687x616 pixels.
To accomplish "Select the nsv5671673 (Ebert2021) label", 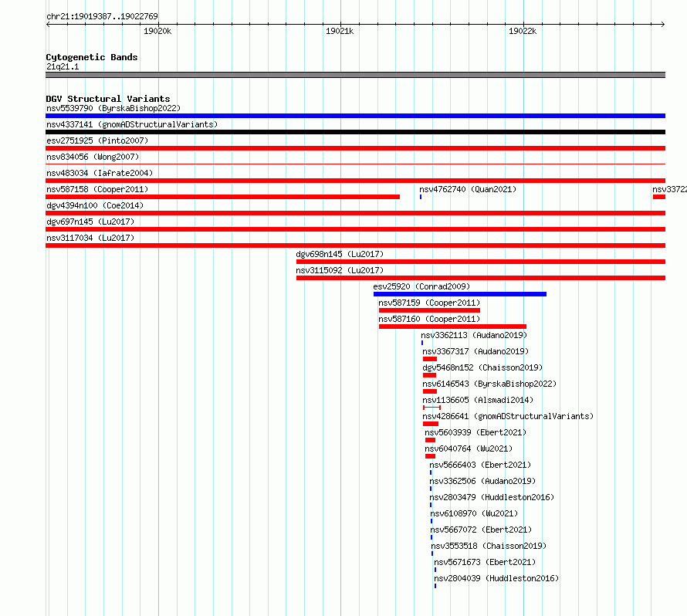I will click(485, 562).
